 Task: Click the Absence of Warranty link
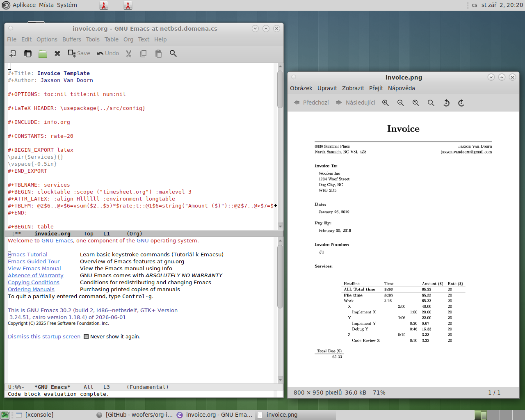[x=36, y=276]
